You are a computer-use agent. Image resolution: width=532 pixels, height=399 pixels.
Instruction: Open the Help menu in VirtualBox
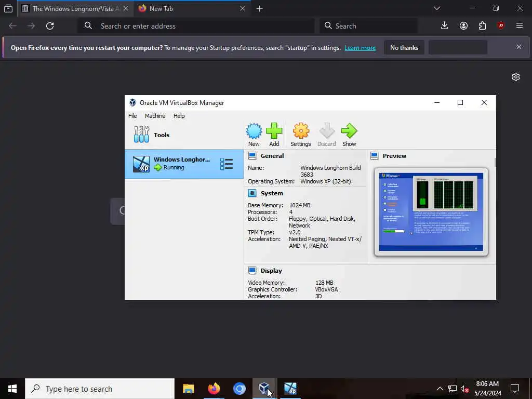179,116
